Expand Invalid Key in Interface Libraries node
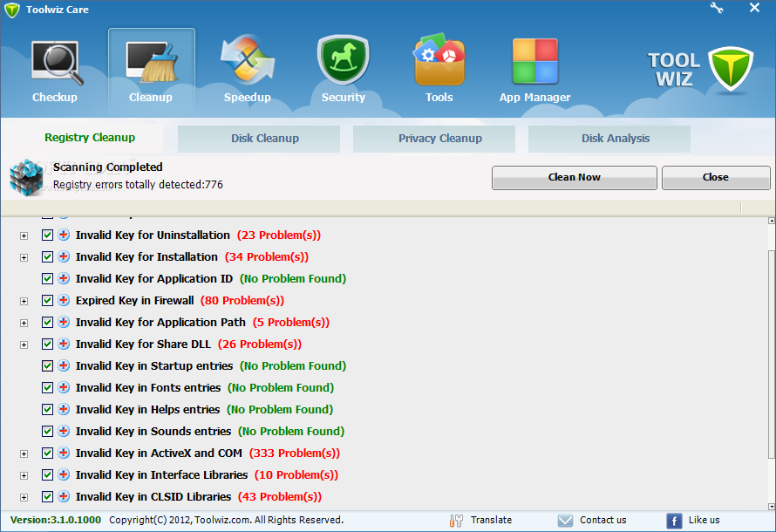 [x=24, y=475]
